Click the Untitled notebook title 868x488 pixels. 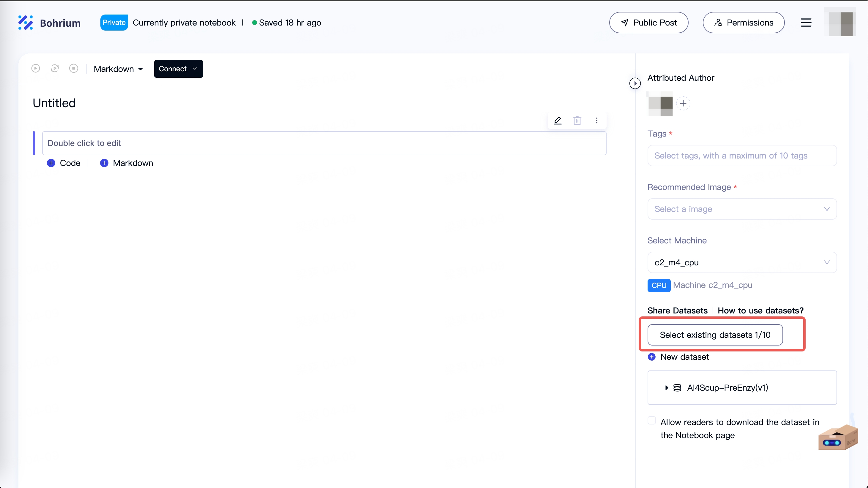click(54, 103)
